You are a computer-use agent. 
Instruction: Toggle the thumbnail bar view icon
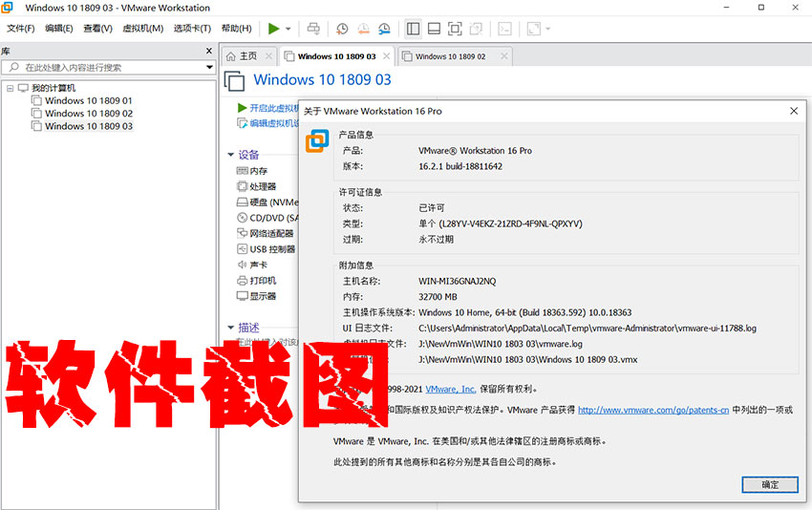coord(434,29)
